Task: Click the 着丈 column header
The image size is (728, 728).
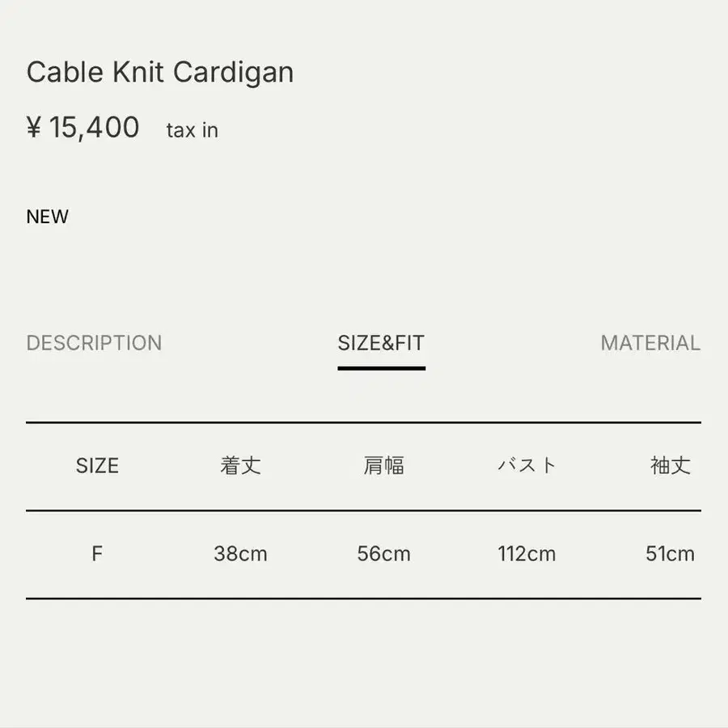Action: (x=240, y=466)
